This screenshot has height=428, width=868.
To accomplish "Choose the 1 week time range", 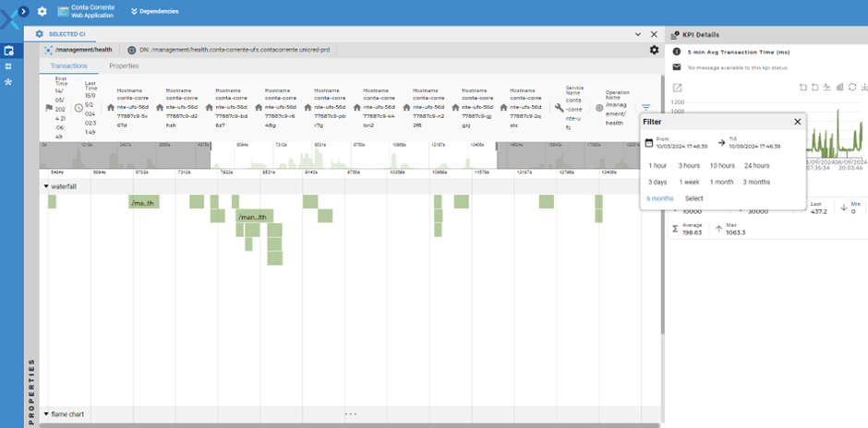I will [x=689, y=182].
